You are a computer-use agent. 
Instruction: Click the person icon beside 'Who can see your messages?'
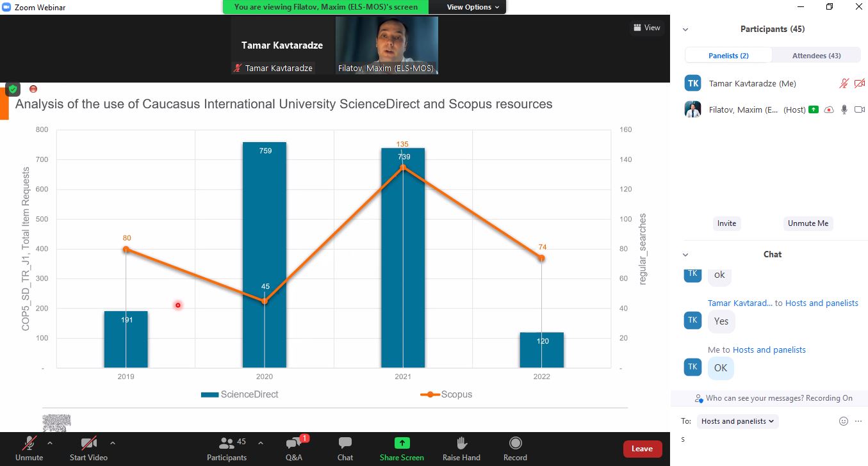pyautogui.click(x=699, y=398)
